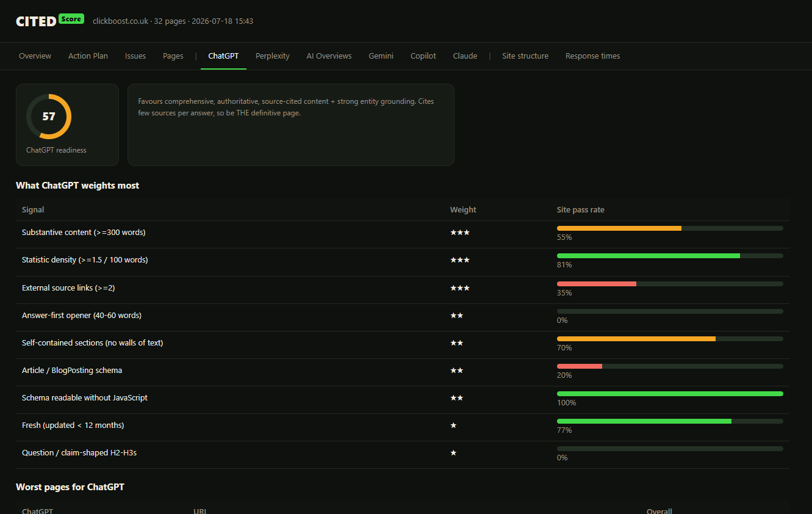Open the Response times tab

point(592,56)
